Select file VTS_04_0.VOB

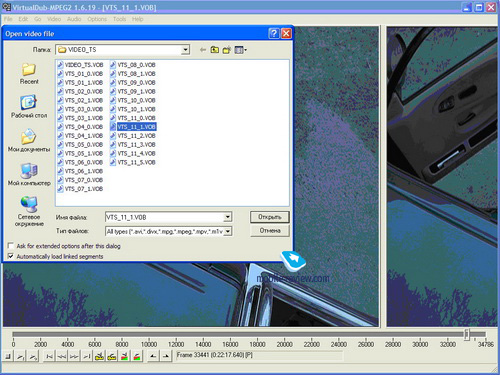point(80,127)
